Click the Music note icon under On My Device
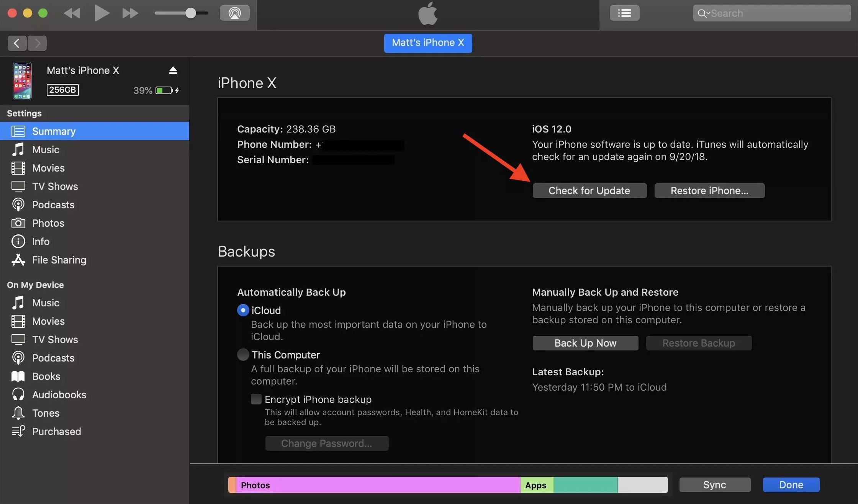The width and height of the screenshot is (858, 504). click(18, 303)
